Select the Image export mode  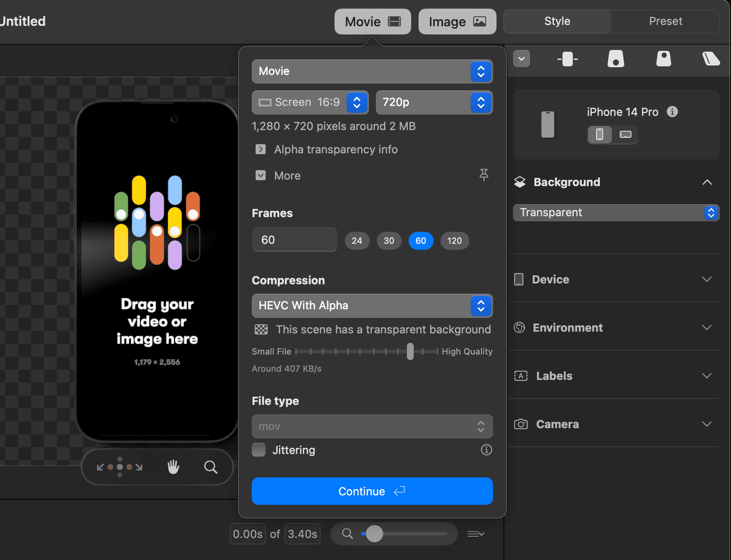pyautogui.click(x=457, y=21)
